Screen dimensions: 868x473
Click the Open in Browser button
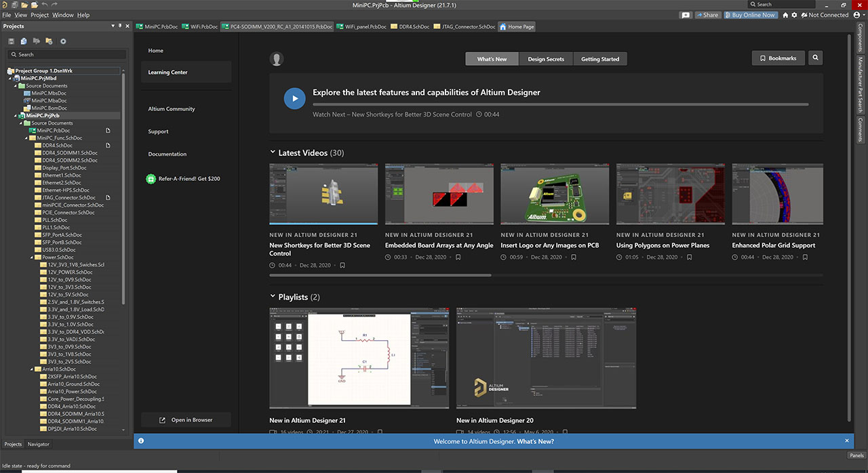pyautogui.click(x=186, y=419)
